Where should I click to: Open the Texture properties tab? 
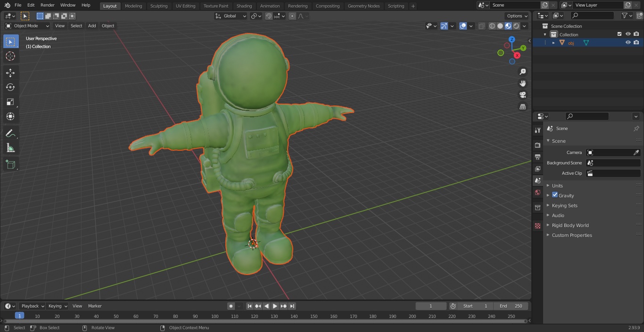pos(537,226)
